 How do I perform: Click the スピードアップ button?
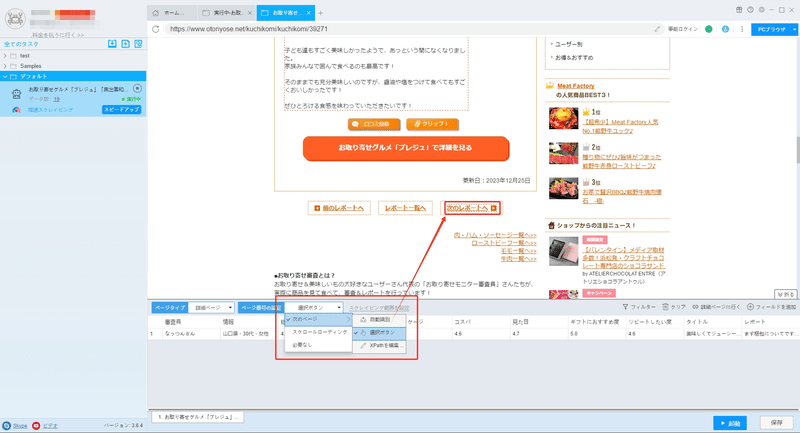pyautogui.click(x=121, y=110)
